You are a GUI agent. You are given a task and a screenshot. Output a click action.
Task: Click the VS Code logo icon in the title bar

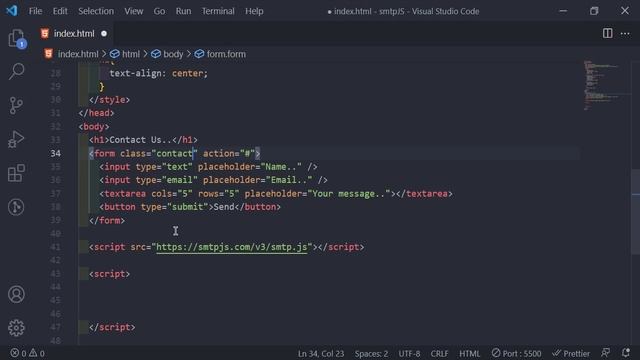point(12,11)
